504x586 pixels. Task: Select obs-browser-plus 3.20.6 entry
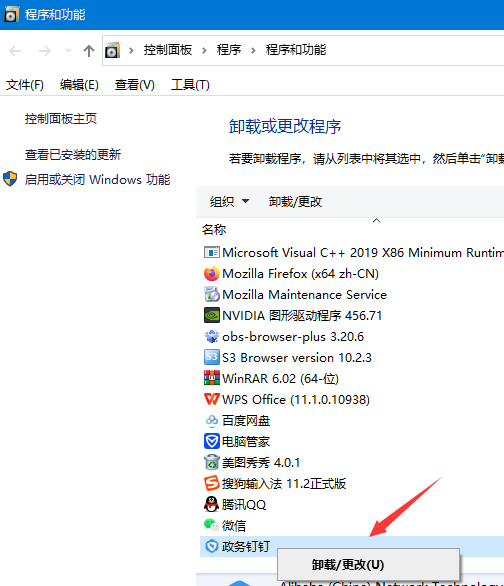pos(293,337)
